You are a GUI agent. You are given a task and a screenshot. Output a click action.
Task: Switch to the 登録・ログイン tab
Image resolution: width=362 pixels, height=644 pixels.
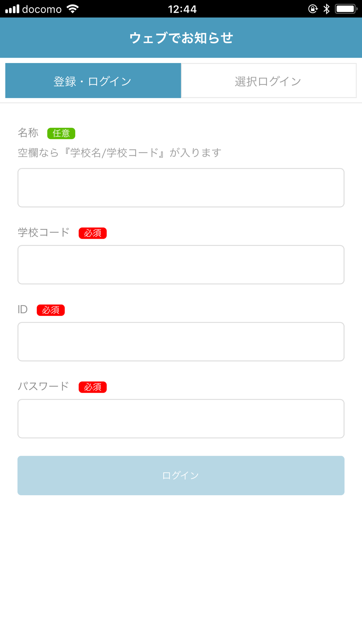[x=93, y=81]
